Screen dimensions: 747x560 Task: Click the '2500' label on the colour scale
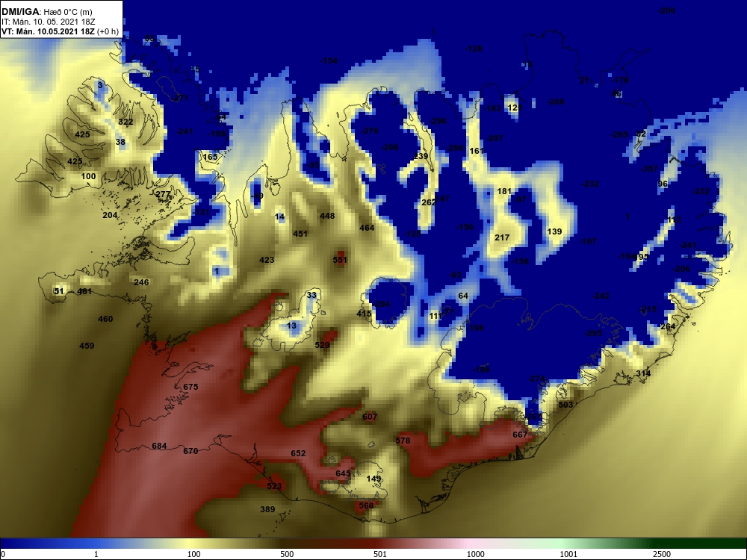(x=662, y=554)
